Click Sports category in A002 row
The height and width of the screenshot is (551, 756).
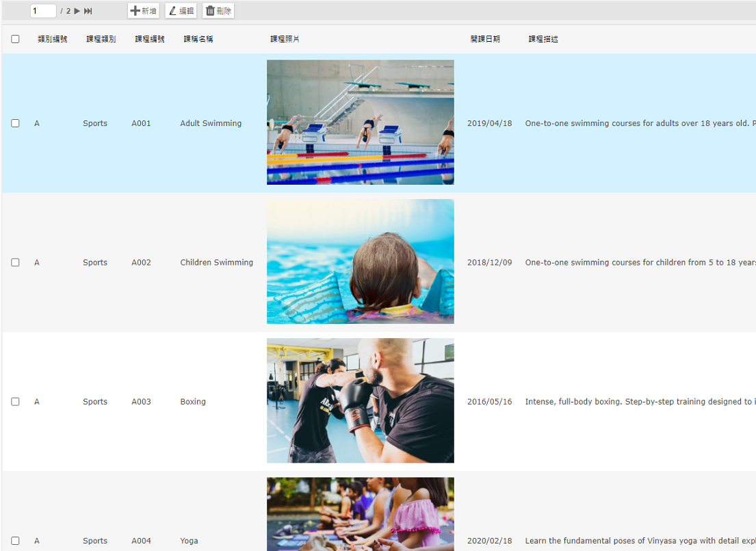pos(95,262)
